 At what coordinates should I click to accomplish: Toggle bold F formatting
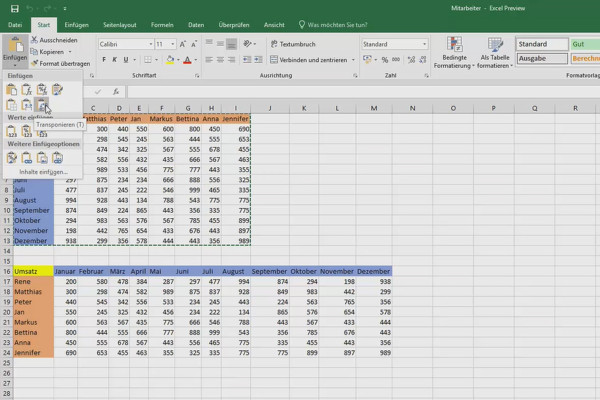(104, 60)
